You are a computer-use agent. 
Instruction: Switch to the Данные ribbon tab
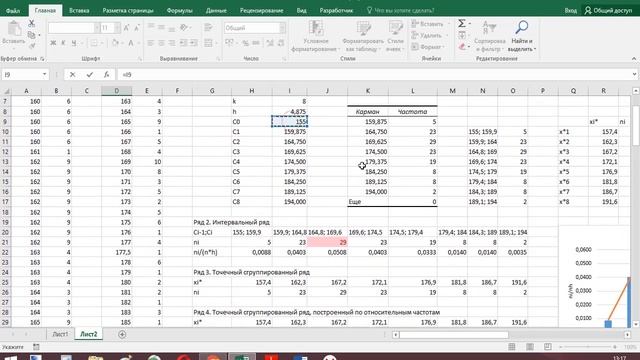216,11
